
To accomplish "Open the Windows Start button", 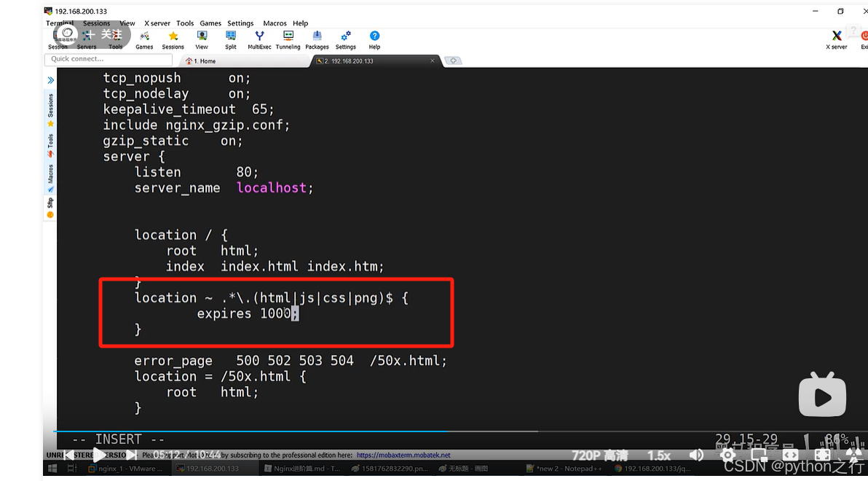I will pyautogui.click(x=52, y=469).
